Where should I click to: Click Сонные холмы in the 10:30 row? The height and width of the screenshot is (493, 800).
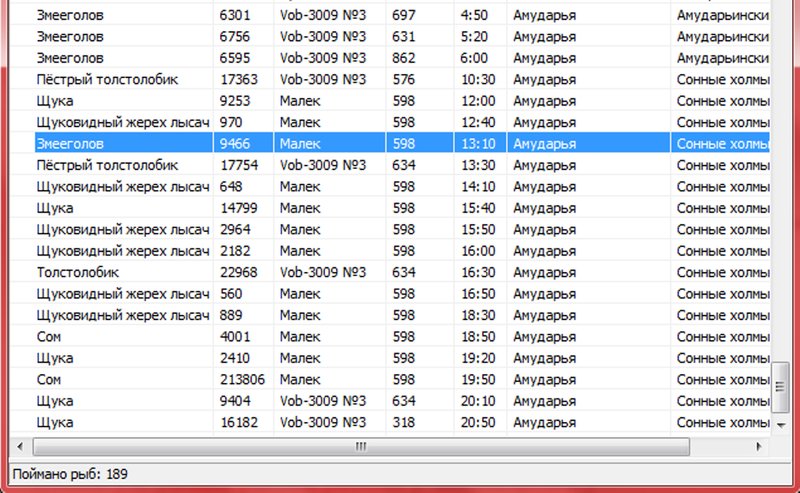723,80
